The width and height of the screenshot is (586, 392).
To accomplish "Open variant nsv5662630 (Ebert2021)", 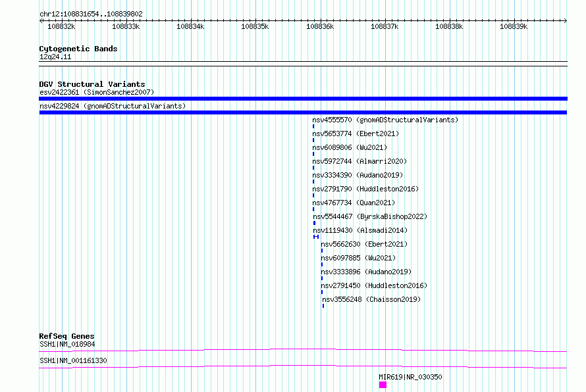I will click(x=364, y=244).
